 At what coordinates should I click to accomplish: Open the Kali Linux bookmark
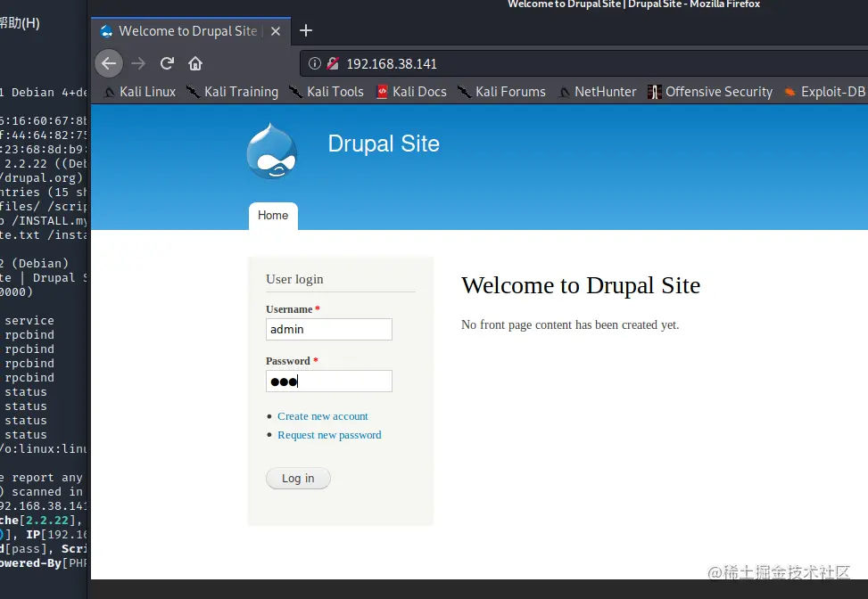[140, 92]
